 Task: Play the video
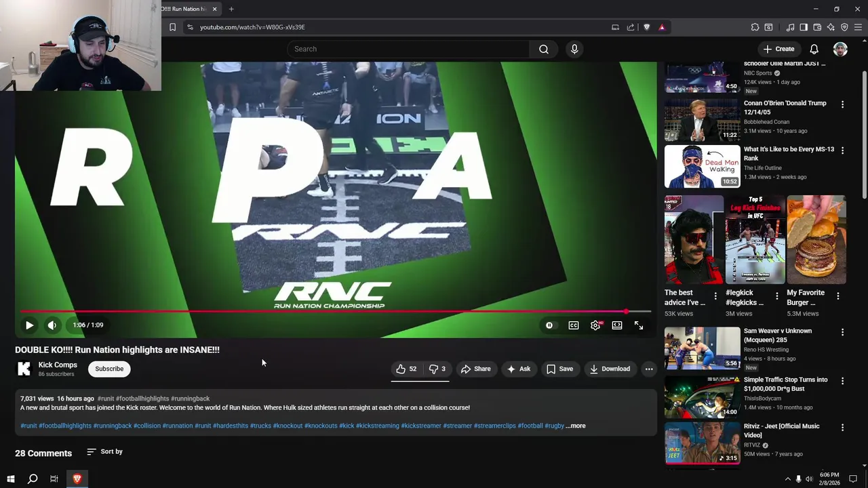(29, 325)
